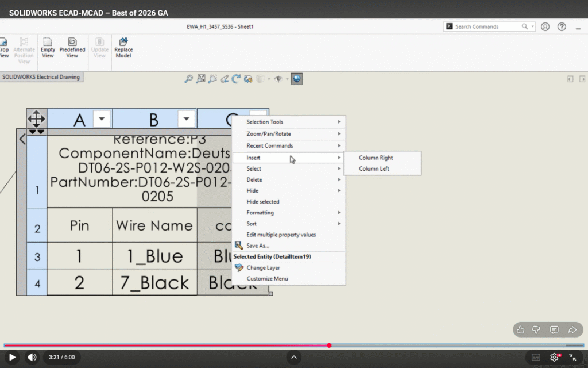
Task: Exit full screen video mode
Action: pyautogui.click(x=572, y=357)
